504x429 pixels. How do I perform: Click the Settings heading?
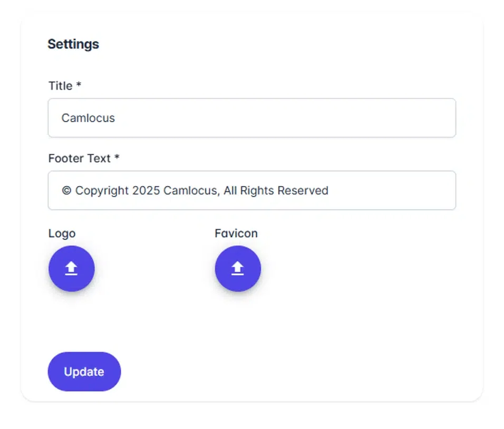coord(73,44)
